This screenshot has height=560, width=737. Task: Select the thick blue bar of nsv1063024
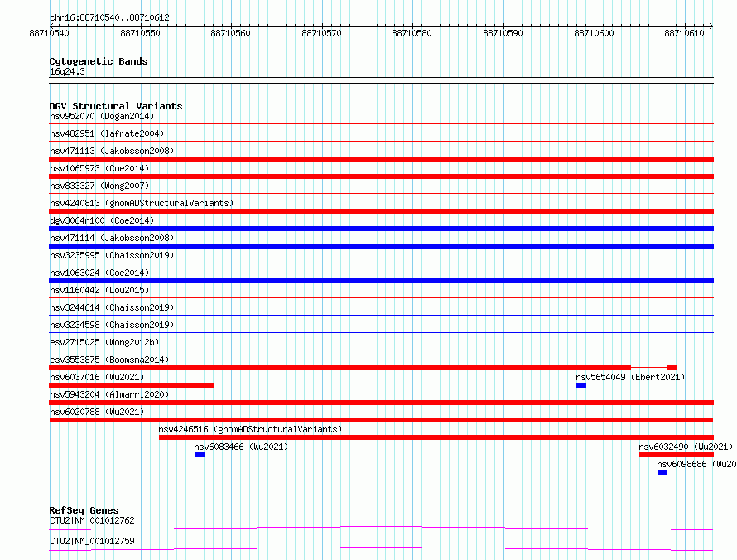[x=381, y=281]
